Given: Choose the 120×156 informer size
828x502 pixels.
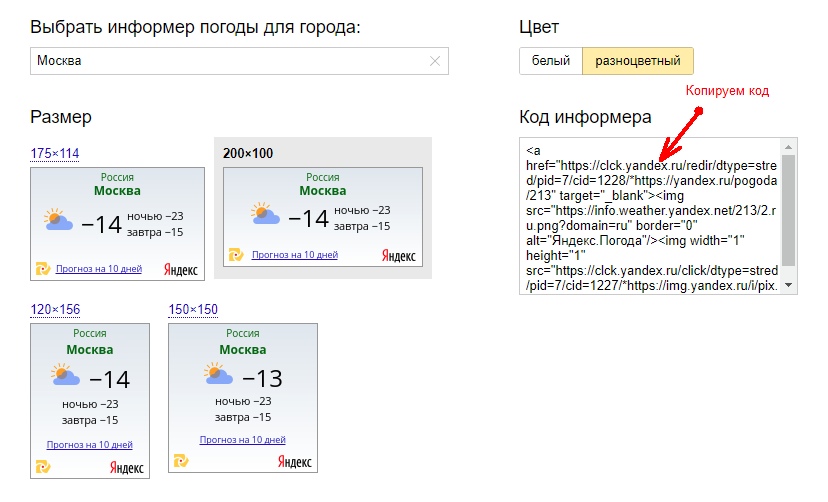Looking at the screenshot, I should (55, 309).
